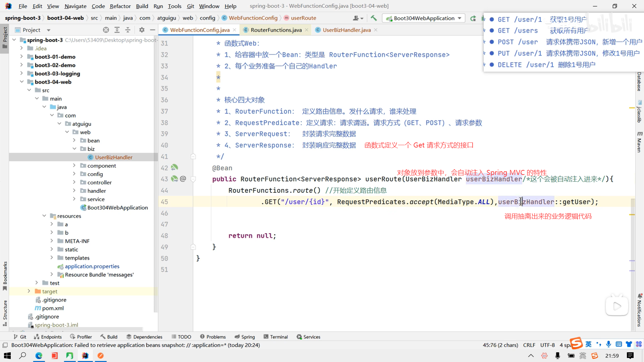Image resolution: width=644 pixels, height=362 pixels.
Task: Open Project panel settings gear
Action: click(142, 30)
